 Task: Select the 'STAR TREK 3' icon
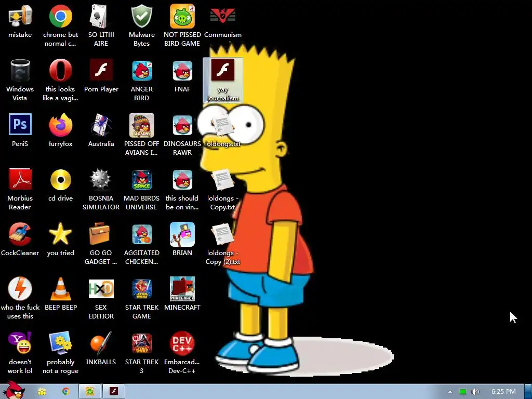pos(142,343)
